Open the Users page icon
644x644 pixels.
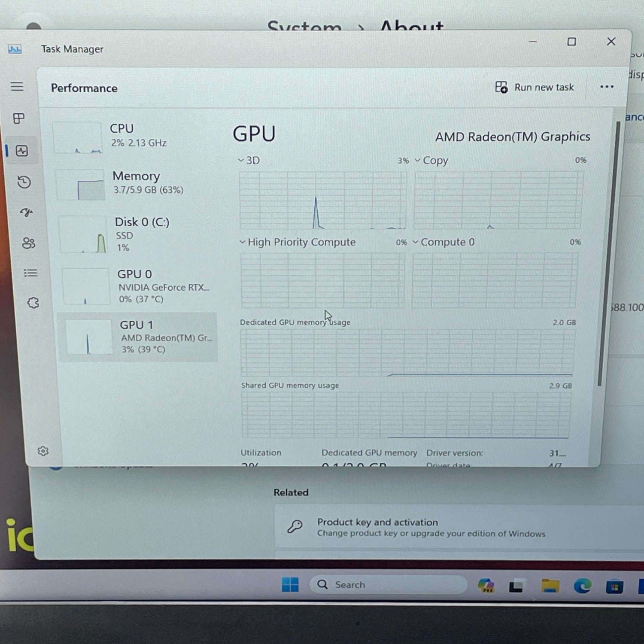point(29,243)
